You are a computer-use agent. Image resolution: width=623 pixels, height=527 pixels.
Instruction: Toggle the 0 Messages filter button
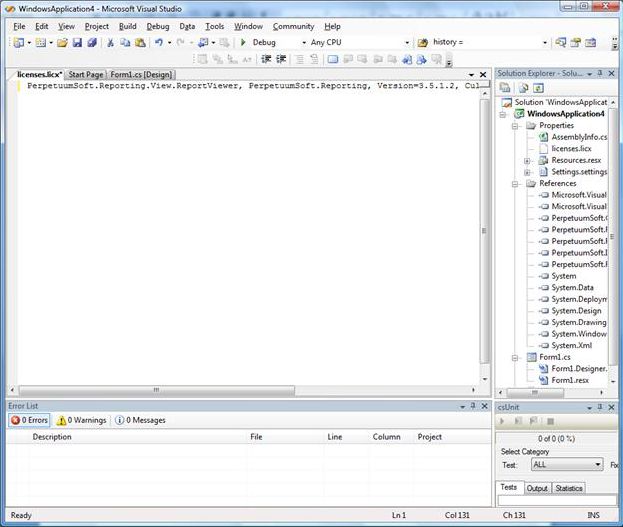click(140, 420)
